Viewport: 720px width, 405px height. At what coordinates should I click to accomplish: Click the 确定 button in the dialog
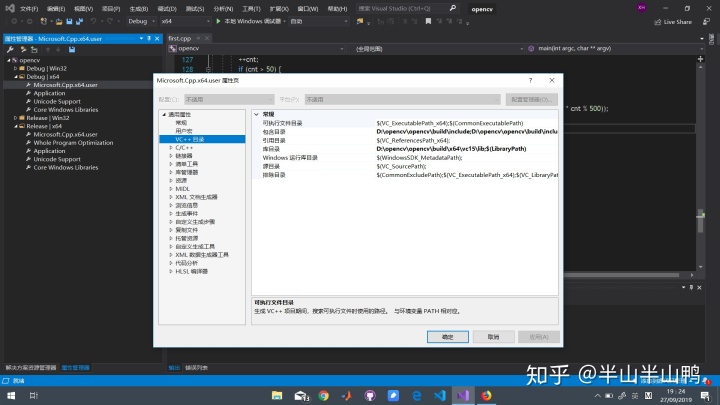pos(448,337)
